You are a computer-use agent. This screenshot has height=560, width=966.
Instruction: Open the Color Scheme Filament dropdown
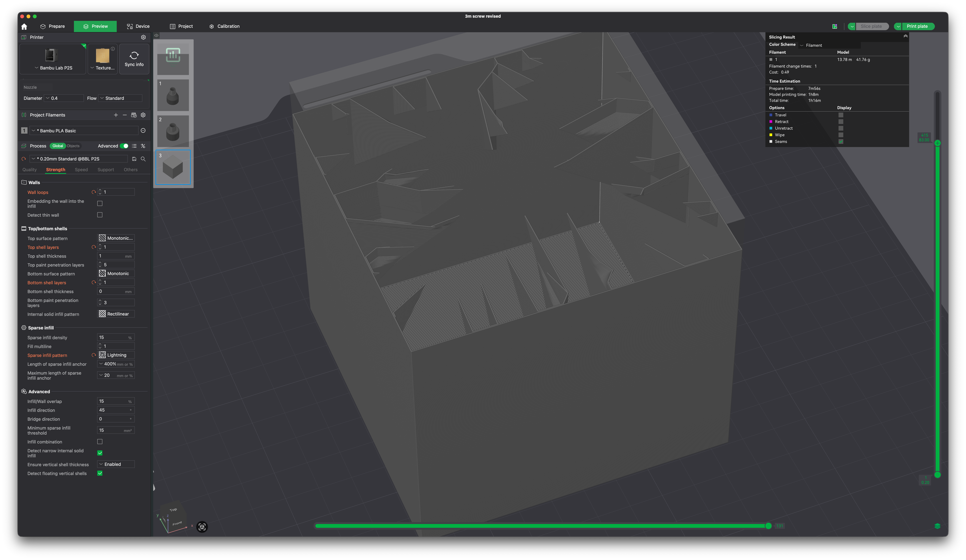(x=830, y=45)
